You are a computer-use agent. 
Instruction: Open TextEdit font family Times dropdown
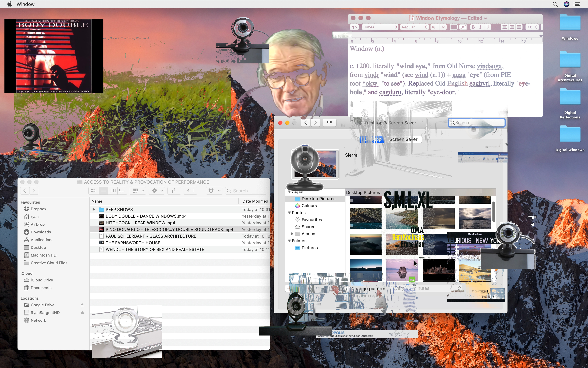(x=380, y=27)
